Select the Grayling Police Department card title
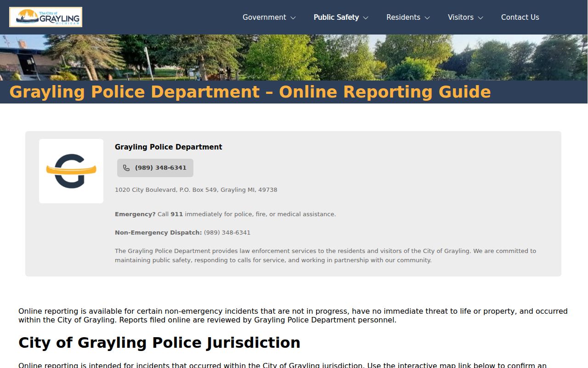The image size is (588, 368). pyautogui.click(x=168, y=147)
